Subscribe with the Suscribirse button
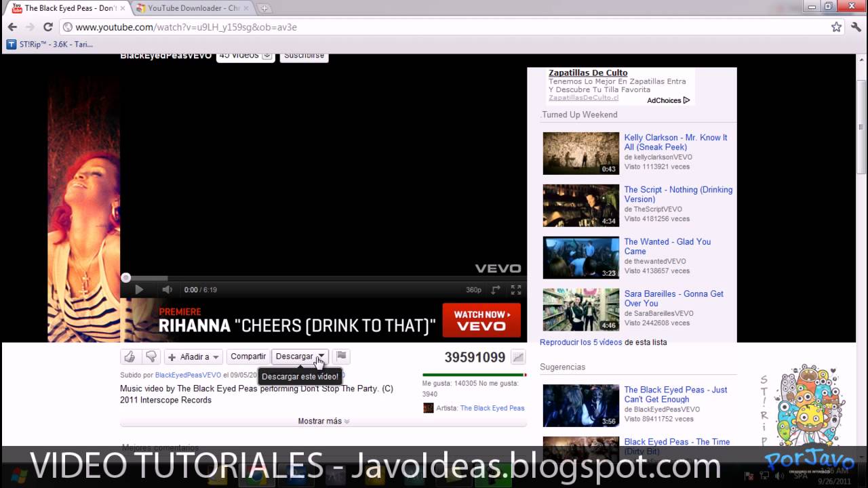 [304, 56]
